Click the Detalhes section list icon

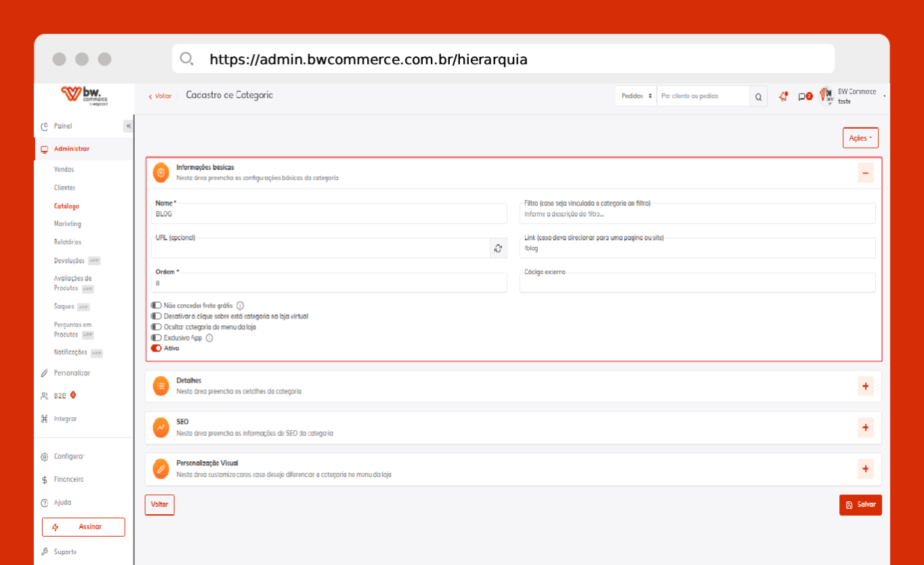click(x=161, y=386)
